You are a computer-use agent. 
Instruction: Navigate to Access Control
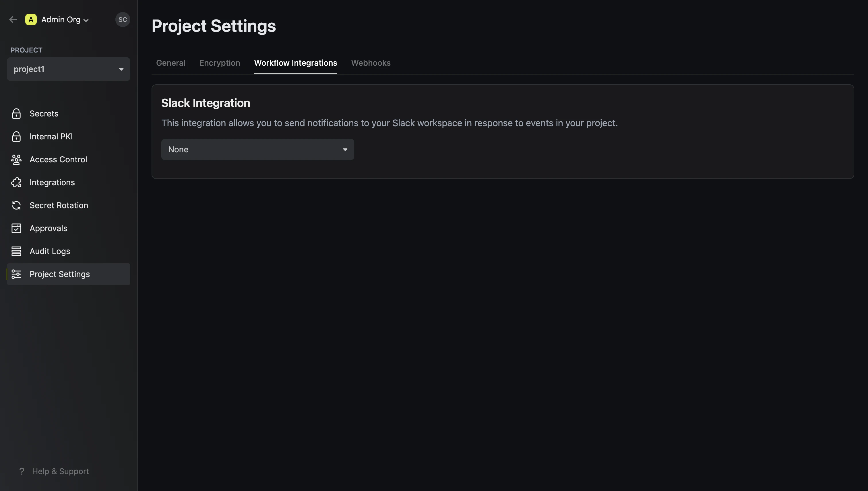[x=69, y=159]
